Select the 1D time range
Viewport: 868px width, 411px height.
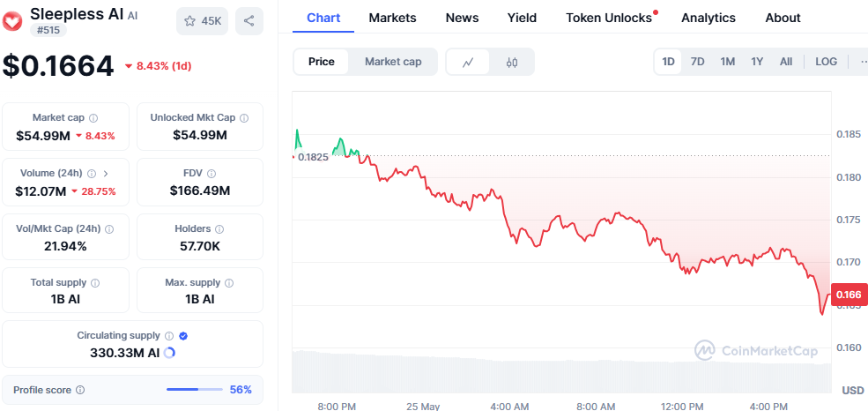point(668,62)
